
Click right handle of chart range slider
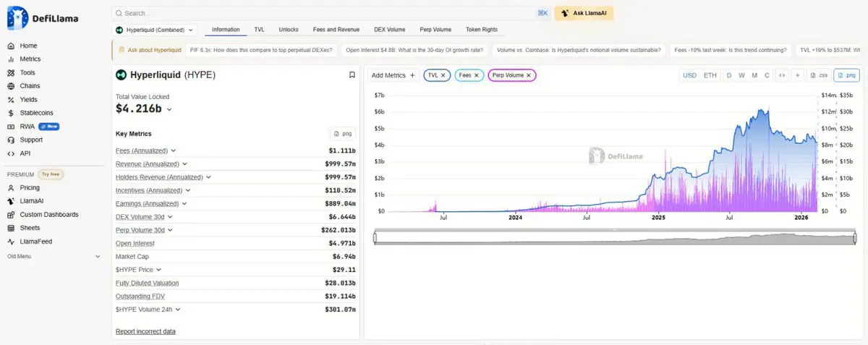tap(854, 238)
